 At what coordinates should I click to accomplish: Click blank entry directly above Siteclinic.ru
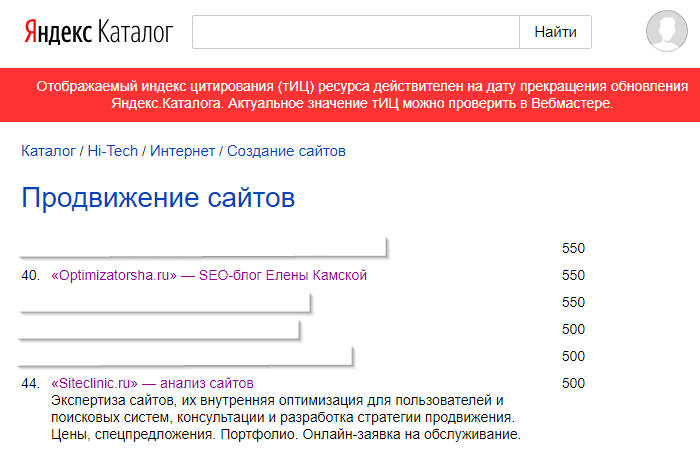point(186,356)
